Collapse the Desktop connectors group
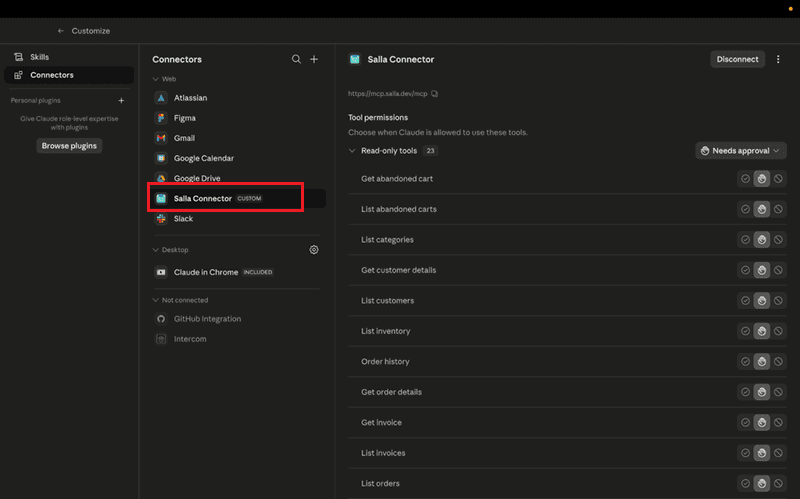Viewport: 800px width, 499px height. 156,250
